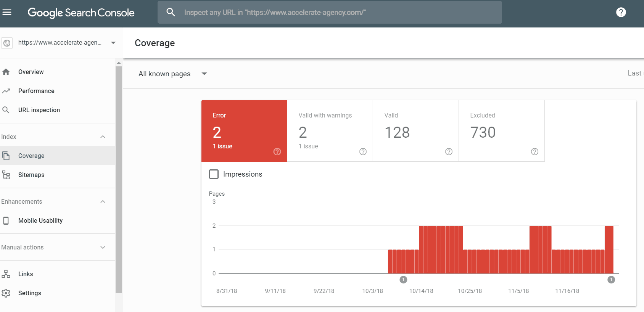Click the help question mark icon

click(621, 12)
